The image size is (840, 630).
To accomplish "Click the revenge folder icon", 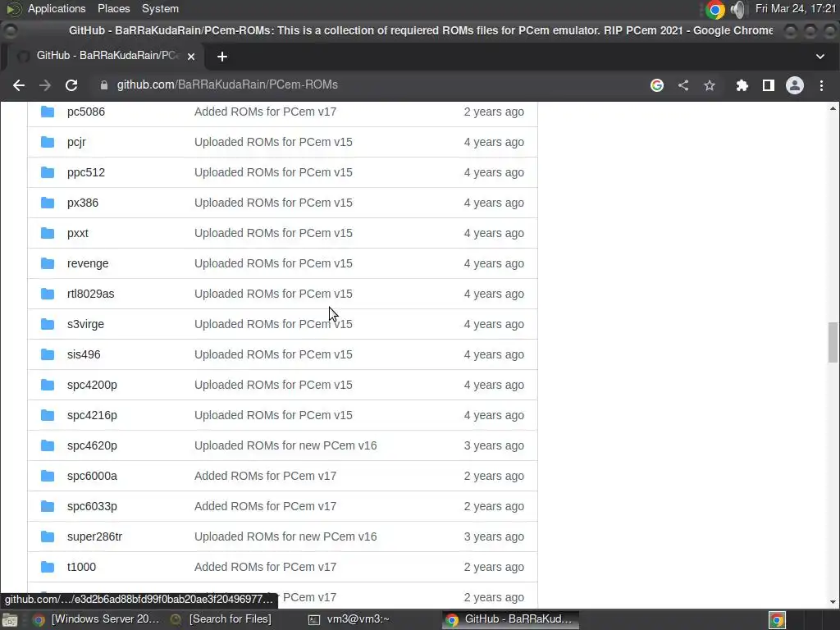I will click(x=48, y=263).
